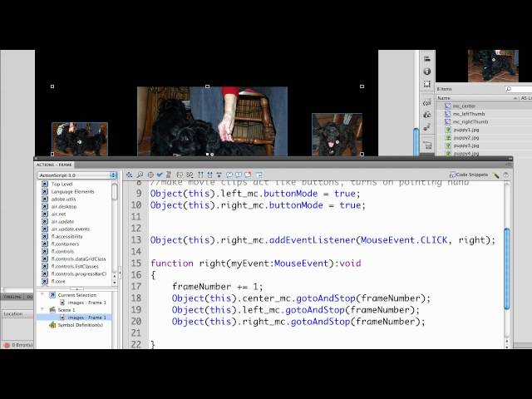Screen dimensions: 532x399
Task: Click the Location column header
Action: click(17, 314)
